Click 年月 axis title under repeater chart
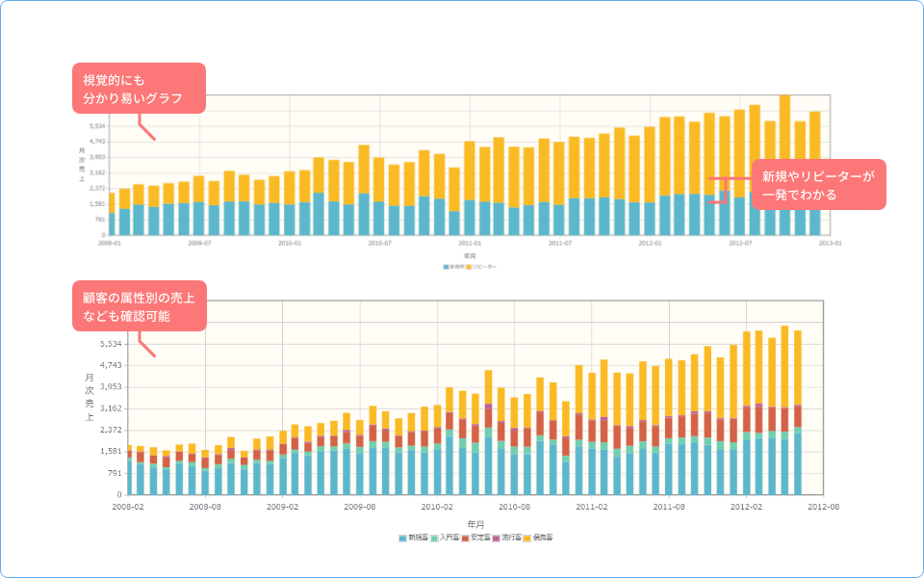The image size is (924, 578). [x=470, y=256]
